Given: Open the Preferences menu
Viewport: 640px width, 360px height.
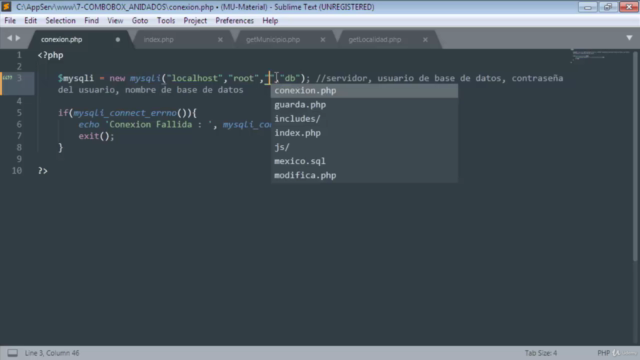Looking at the screenshot, I should [235, 20].
